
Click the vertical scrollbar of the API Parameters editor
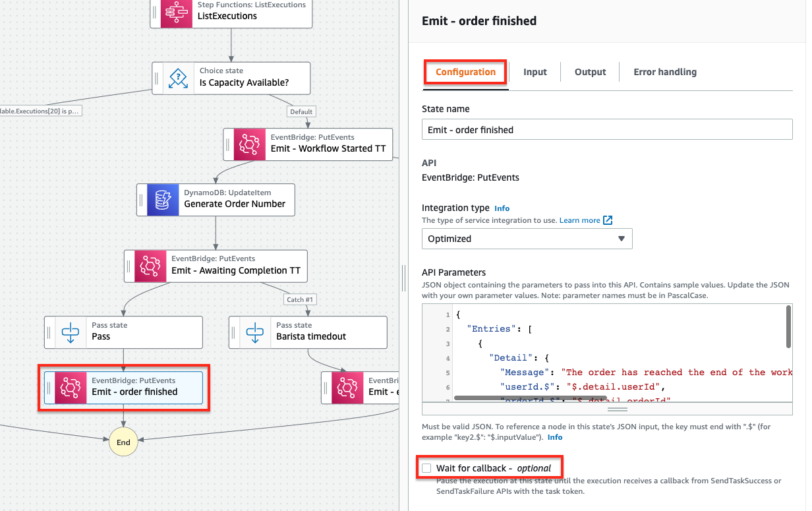[x=789, y=326]
